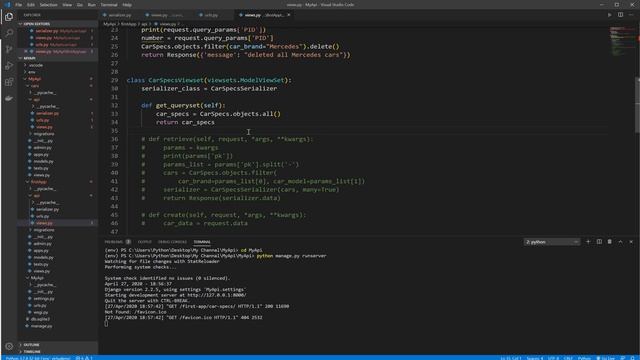Screen dimensions: 640x360
Task: Close views.py firstapp entry in Open Editors
Action: coord(26,51)
